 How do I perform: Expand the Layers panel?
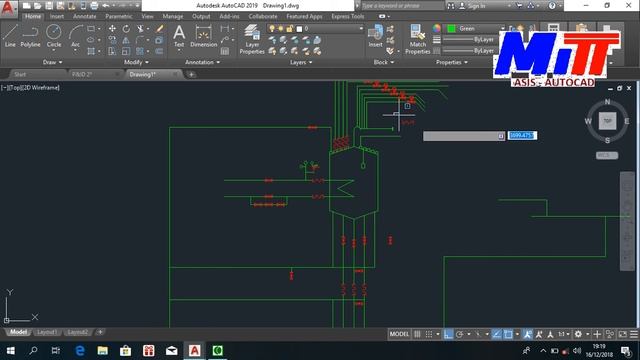(x=301, y=62)
